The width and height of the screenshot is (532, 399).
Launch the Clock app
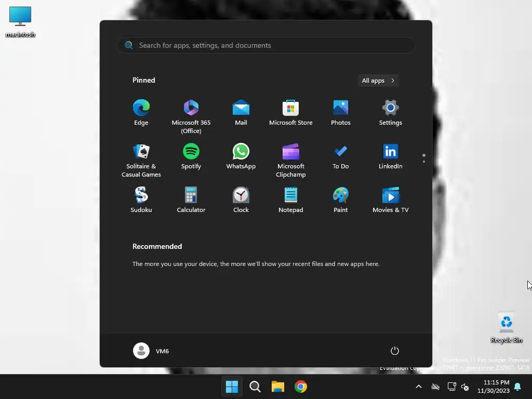241,200
